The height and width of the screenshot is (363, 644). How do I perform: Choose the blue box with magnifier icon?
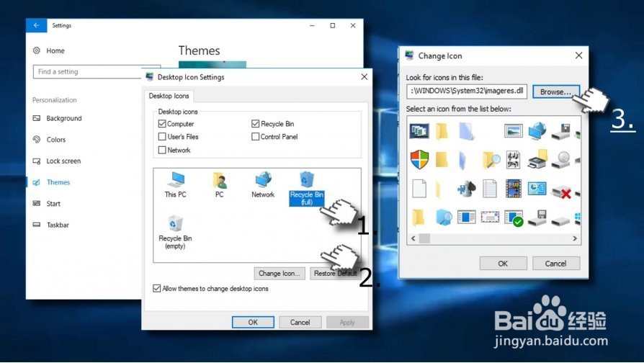tap(443, 218)
